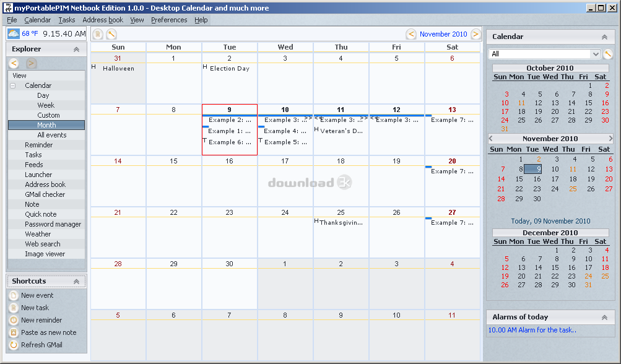
Task: Go to previous month using arrow before November 2010
Action: coord(411,34)
